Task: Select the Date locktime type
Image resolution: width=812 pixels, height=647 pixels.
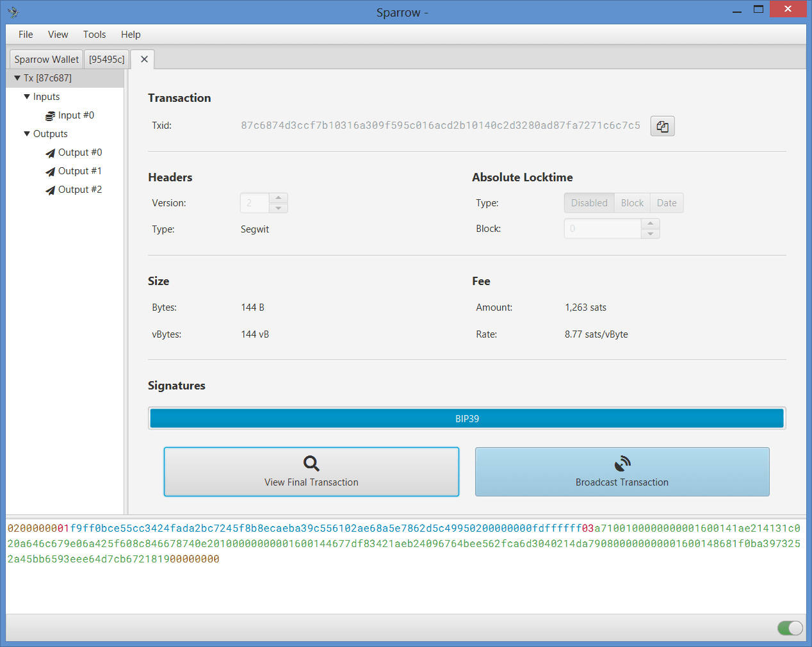Action: (667, 203)
